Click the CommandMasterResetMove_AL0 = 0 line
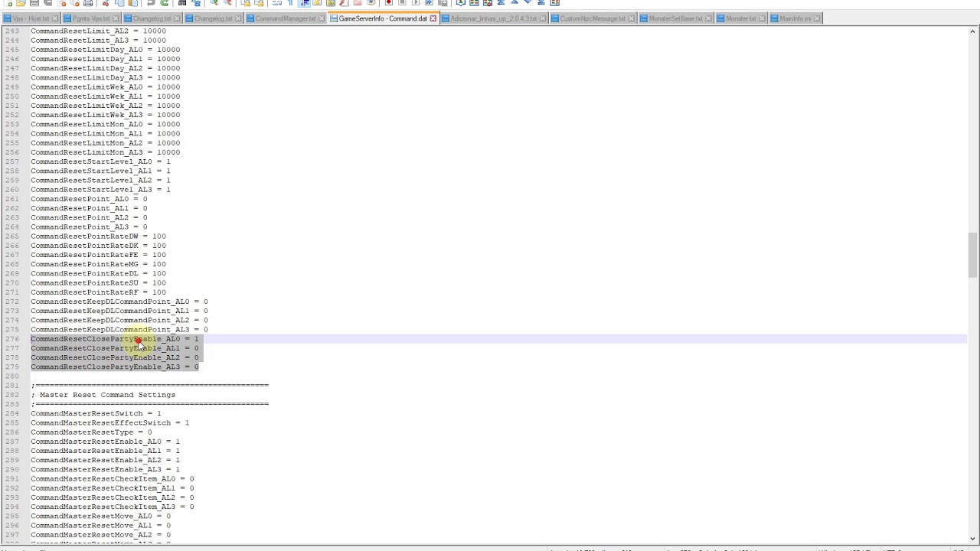The width and height of the screenshot is (980, 551). (x=100, y=517)
